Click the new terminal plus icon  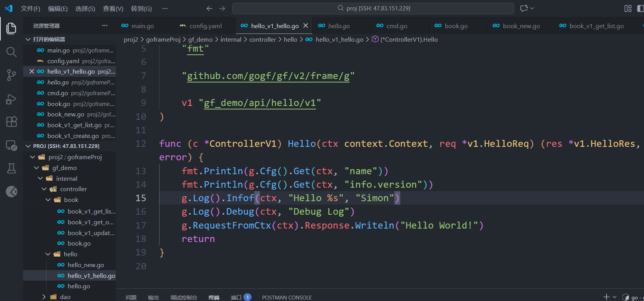coord(606,297)
